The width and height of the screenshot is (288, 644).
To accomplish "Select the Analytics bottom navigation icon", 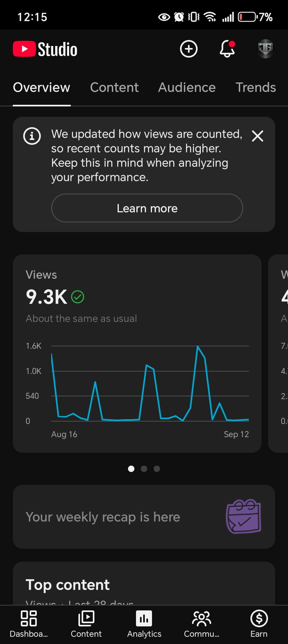I will tap(144, 618).
